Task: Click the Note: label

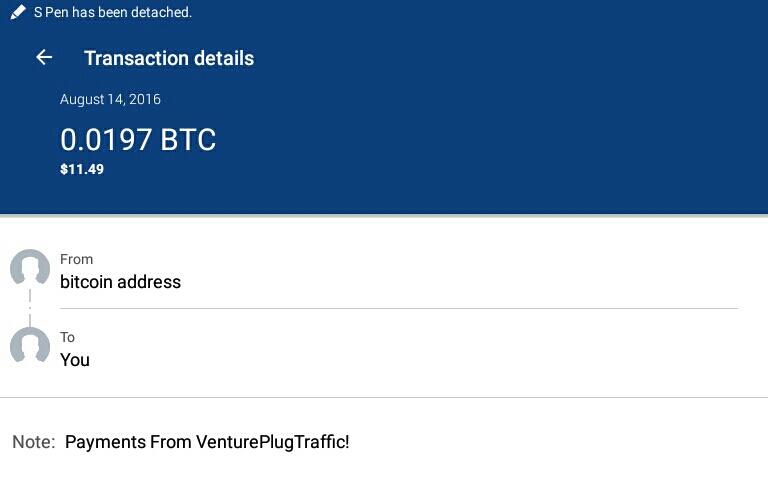Action: (34, 442)
